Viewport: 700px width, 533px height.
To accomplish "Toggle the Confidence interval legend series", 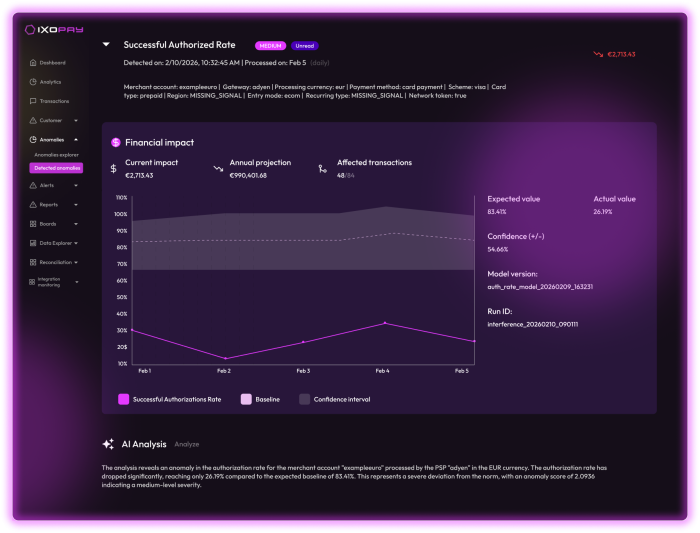I will 304,399.
